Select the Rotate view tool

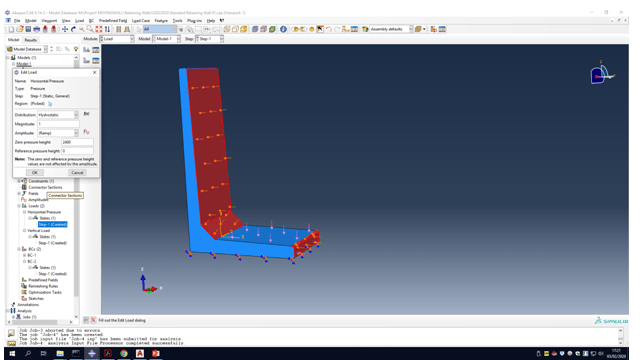click(73, 29)
